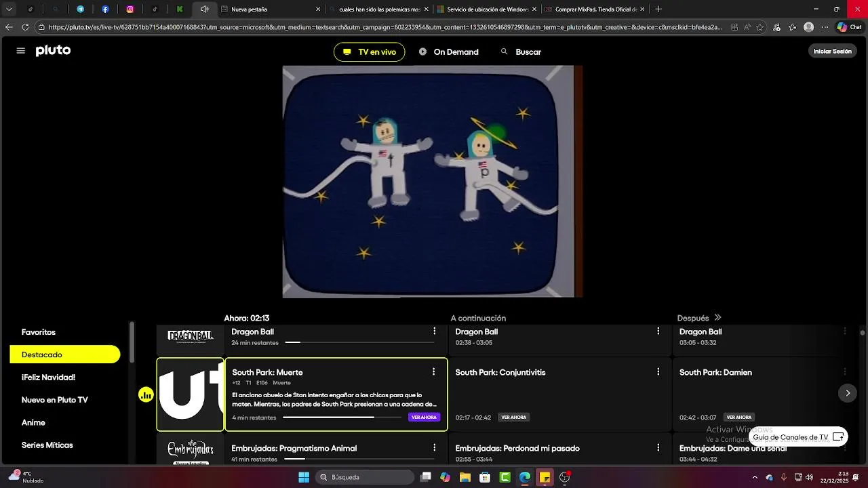Image resolution: width=868 pixels, height=488 pixels.
Task: Click the Pluto logo
Action: click(x=53, y=51)
